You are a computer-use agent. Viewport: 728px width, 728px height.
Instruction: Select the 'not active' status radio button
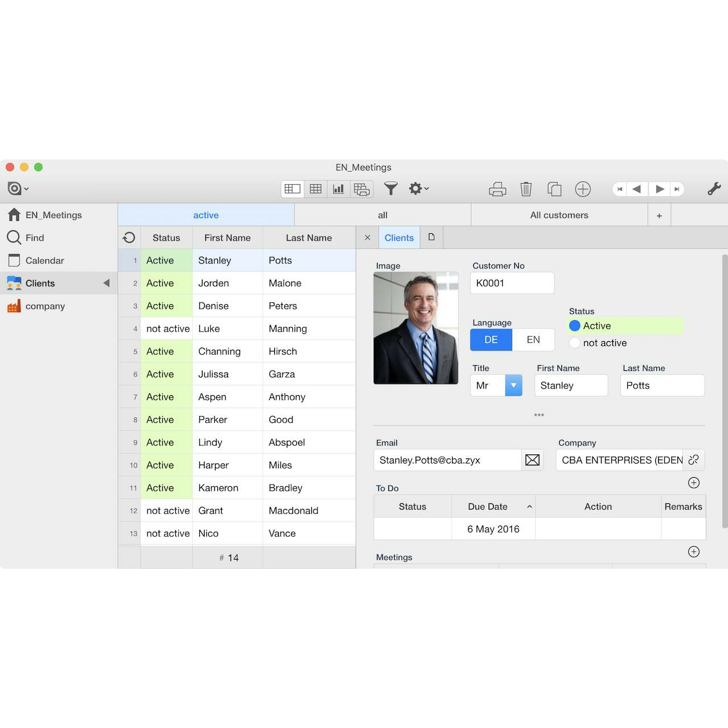[574, 343]
